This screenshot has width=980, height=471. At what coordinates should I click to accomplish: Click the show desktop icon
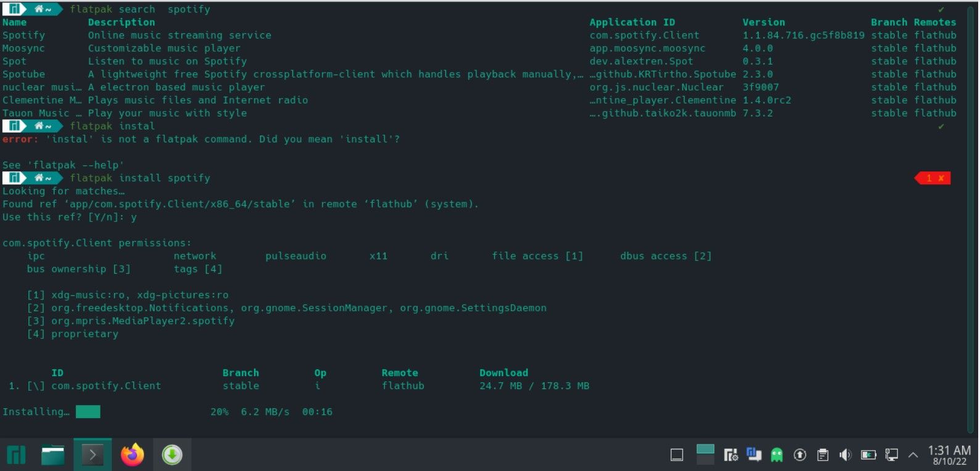(x=677, y=455)
